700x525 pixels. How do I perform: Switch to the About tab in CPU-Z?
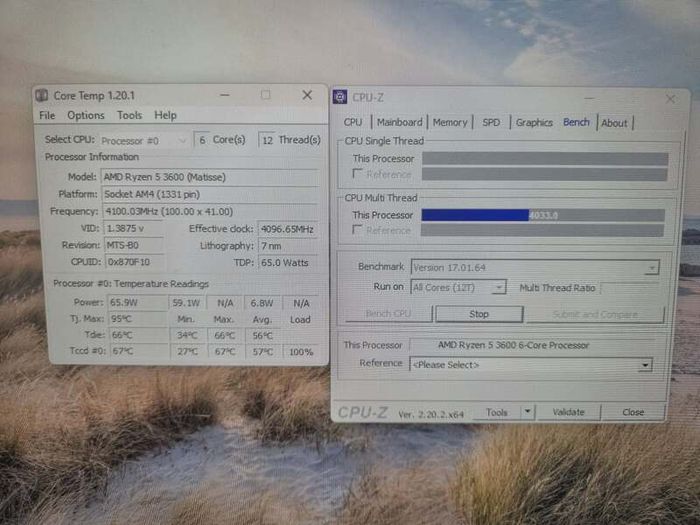point(614,123)
